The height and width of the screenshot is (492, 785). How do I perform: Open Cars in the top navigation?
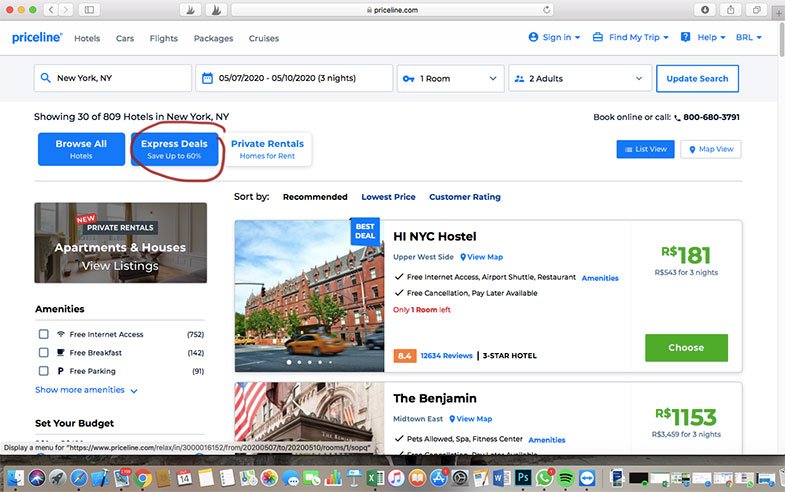tap(125, 38)
